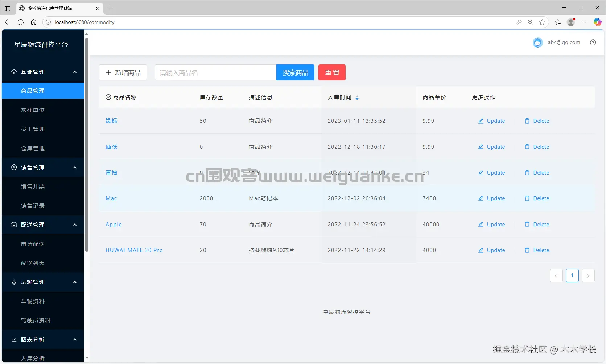Click the trash icon in the Apple row

tap(527, 225)
